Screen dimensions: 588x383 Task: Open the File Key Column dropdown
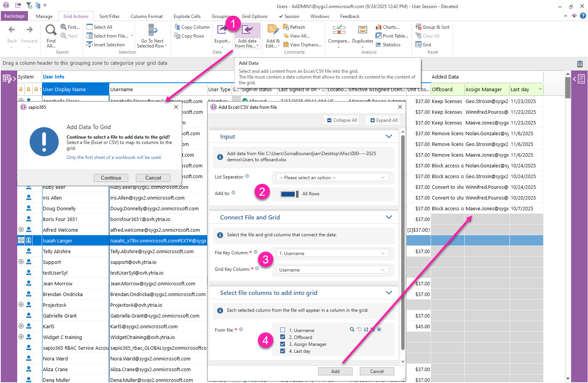pyautogui.click(x=332, y=254)
